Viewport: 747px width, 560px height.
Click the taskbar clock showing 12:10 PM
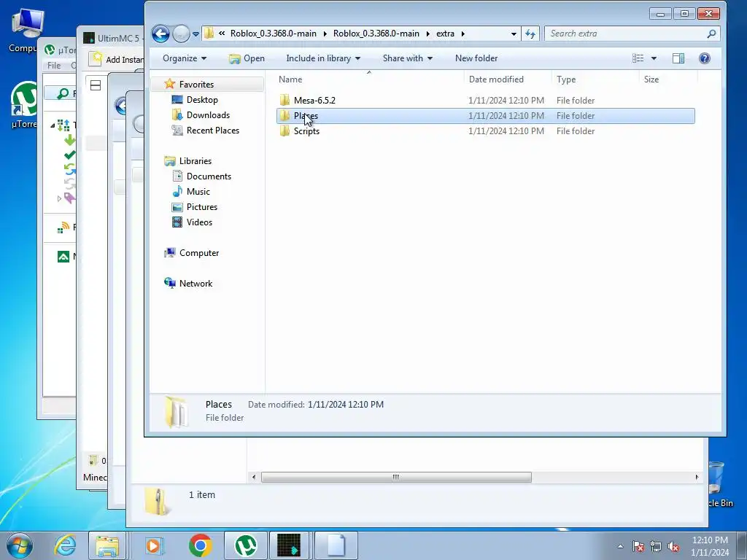pos(709,546)
